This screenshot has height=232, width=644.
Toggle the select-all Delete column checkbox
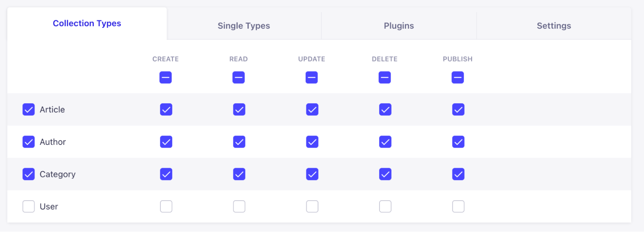pos(385,77)
